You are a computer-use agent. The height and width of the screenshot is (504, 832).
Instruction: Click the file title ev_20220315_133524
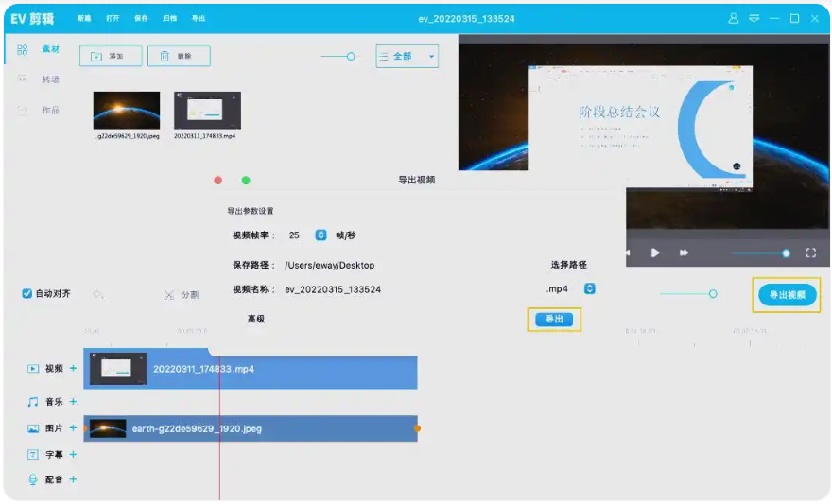coord(466,19)
